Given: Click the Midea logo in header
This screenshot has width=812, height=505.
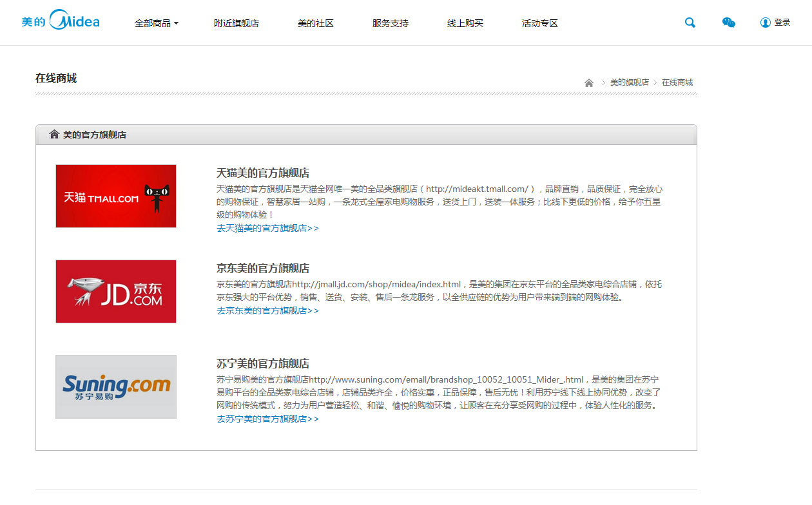Looking at the screenshot, I should point(61,21).
